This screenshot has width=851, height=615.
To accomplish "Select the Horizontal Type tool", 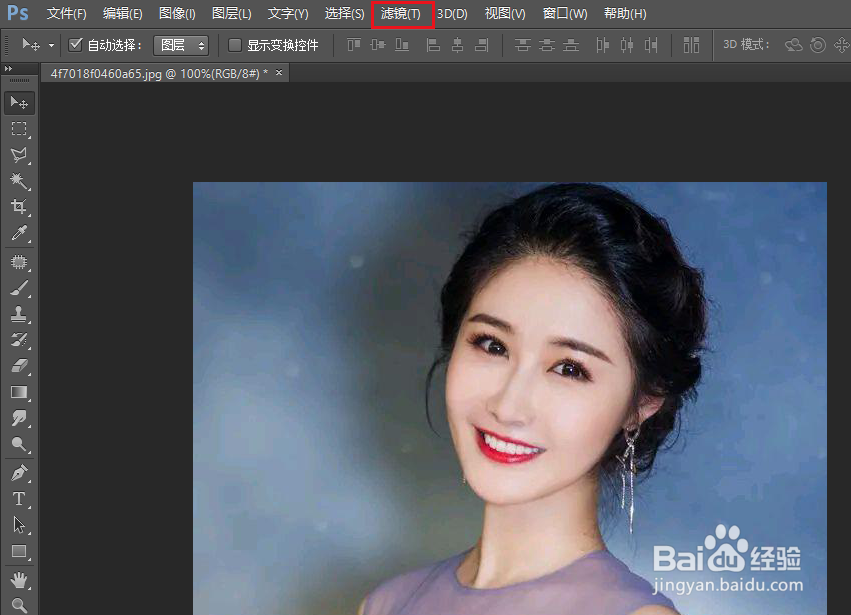I will 20,499.
